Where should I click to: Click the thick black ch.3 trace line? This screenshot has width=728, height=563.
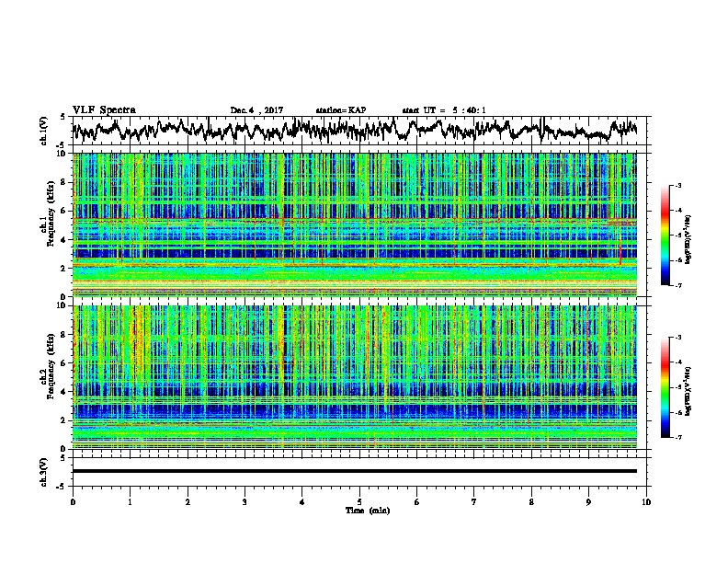355,471
